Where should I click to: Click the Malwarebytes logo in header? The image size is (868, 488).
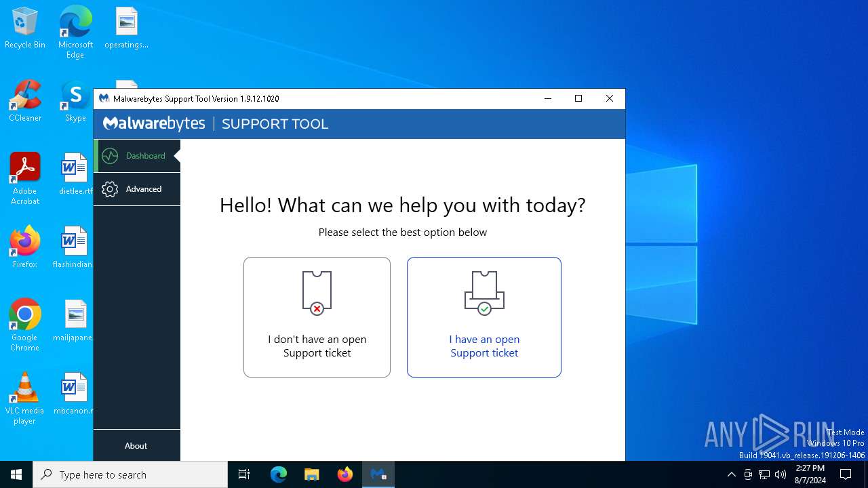click(154, 123)
